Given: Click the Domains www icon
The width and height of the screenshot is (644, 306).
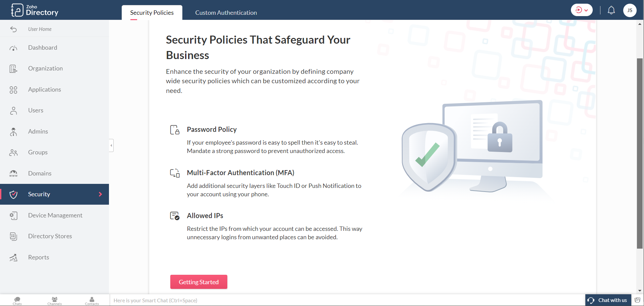Looking at the screenshot, I should click(13, 173).
